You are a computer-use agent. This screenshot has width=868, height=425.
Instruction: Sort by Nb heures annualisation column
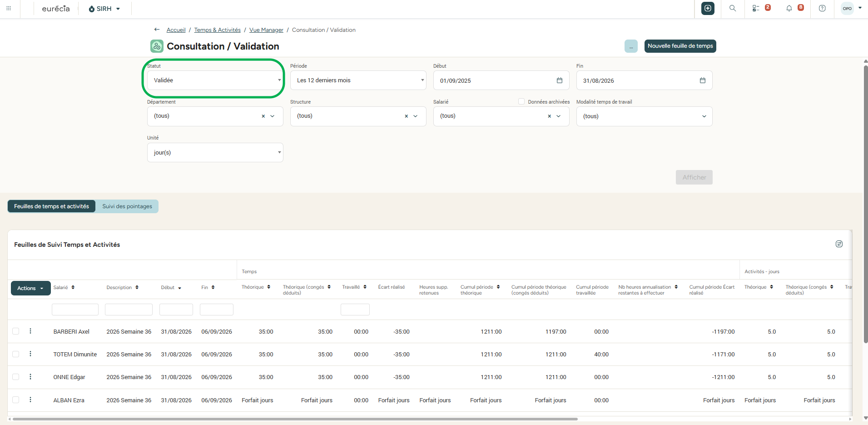pos(676,287)
